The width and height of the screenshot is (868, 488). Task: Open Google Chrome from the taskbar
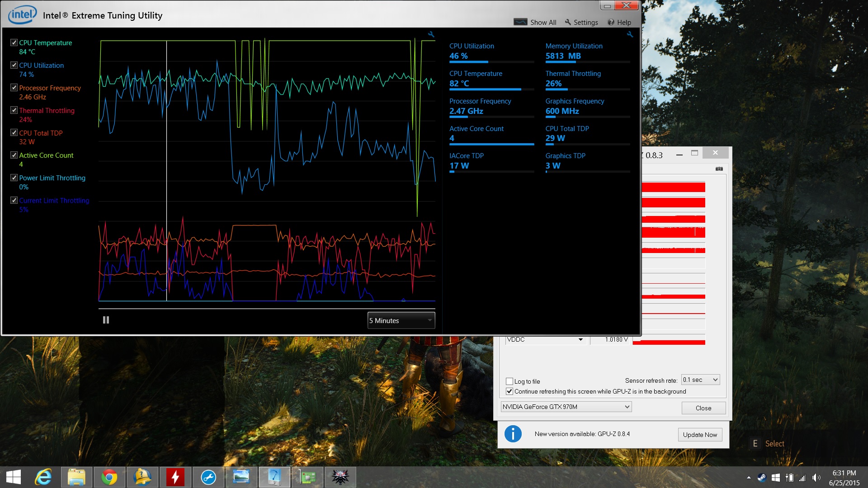(109, 478)
